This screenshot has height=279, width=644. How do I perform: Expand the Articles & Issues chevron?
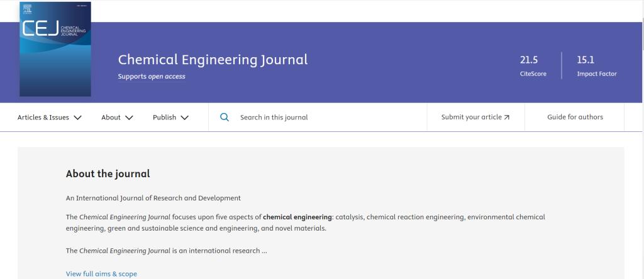coord(77,118)
